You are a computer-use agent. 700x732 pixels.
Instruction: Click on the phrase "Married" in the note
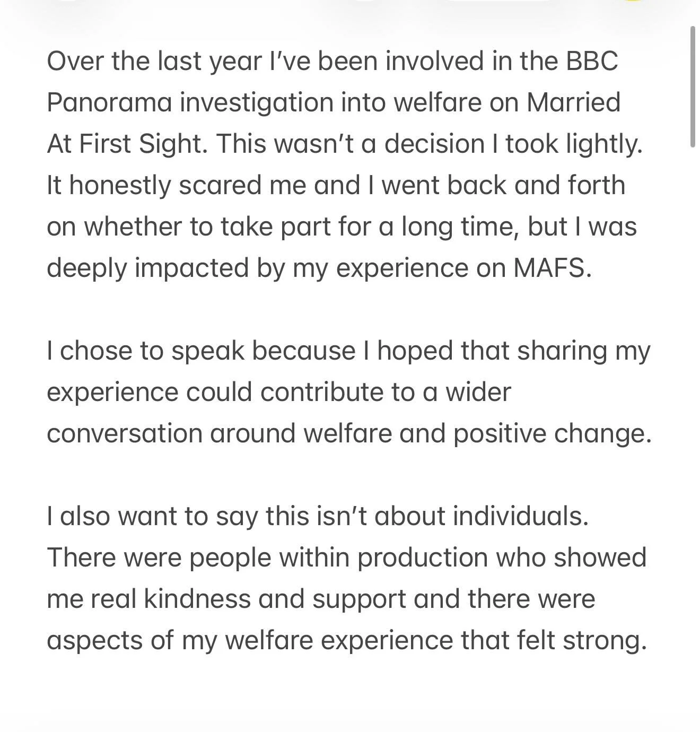click(x=573, y=102)
